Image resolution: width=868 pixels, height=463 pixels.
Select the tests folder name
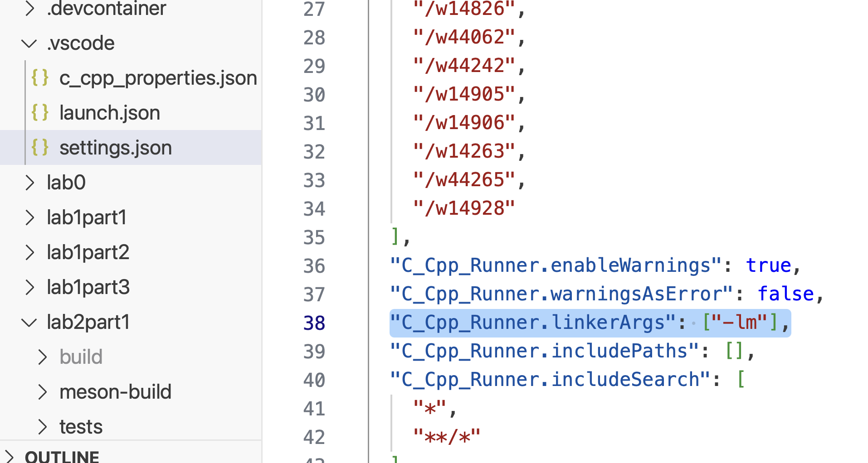(x=81, y=427)
